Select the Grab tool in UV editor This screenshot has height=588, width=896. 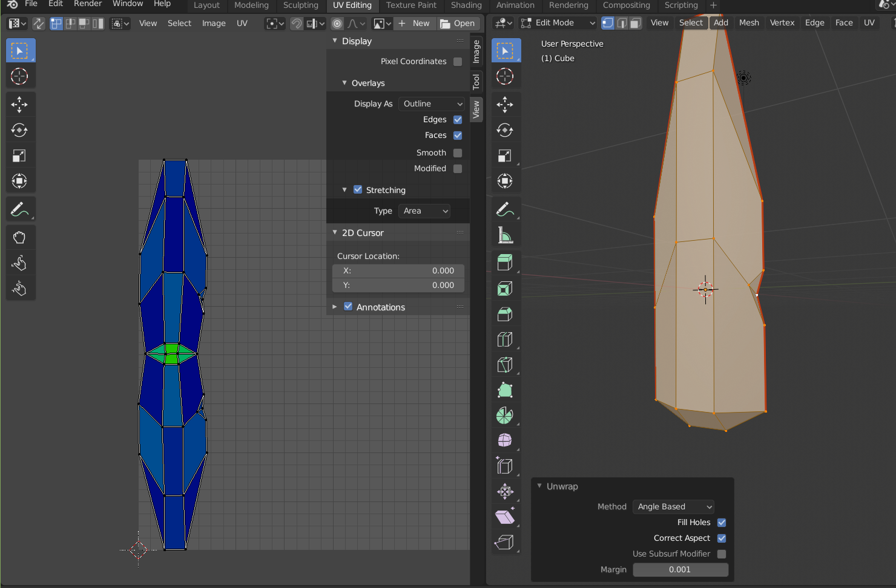(x=19, y=237)
